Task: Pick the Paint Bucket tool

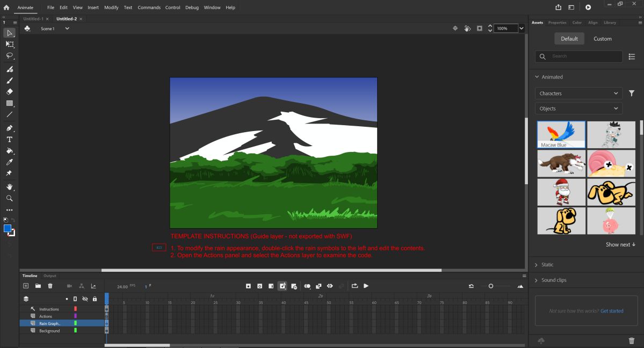Action: pyautogui.click(x=9, y=151)
